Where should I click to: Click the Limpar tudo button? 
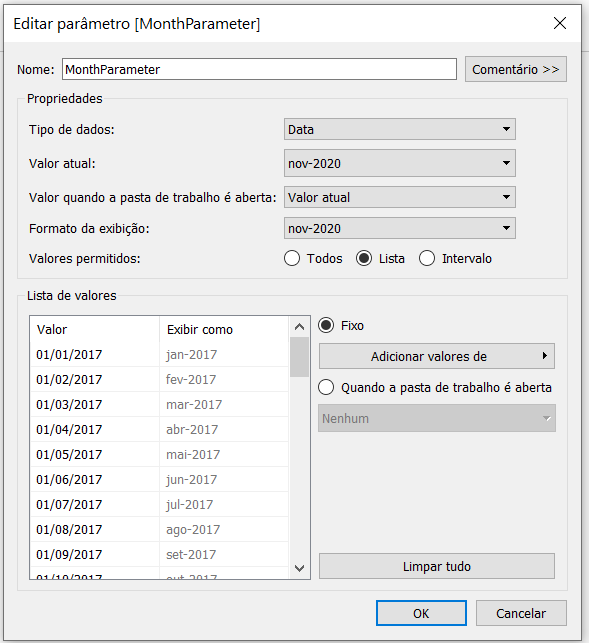[436, 566]
